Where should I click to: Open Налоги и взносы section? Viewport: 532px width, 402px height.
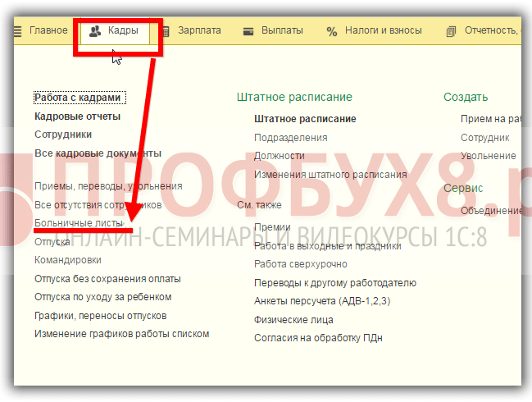pyautogui.click(x=384, y=30)
